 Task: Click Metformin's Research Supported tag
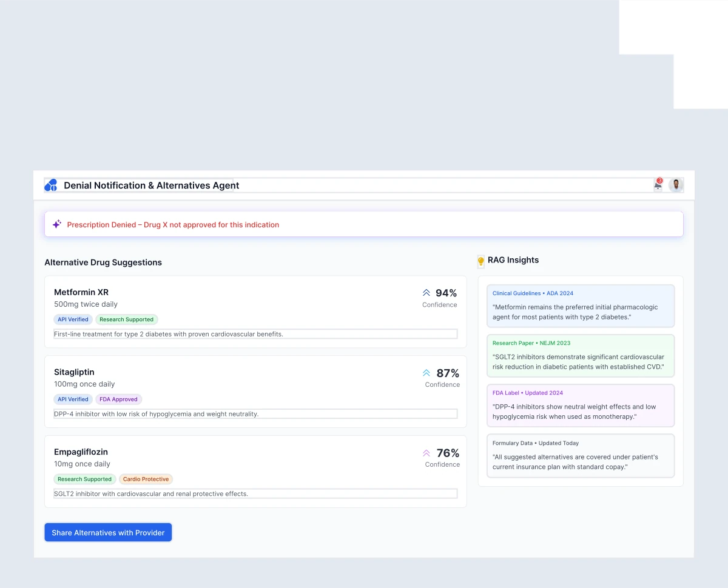pos(126,319)
